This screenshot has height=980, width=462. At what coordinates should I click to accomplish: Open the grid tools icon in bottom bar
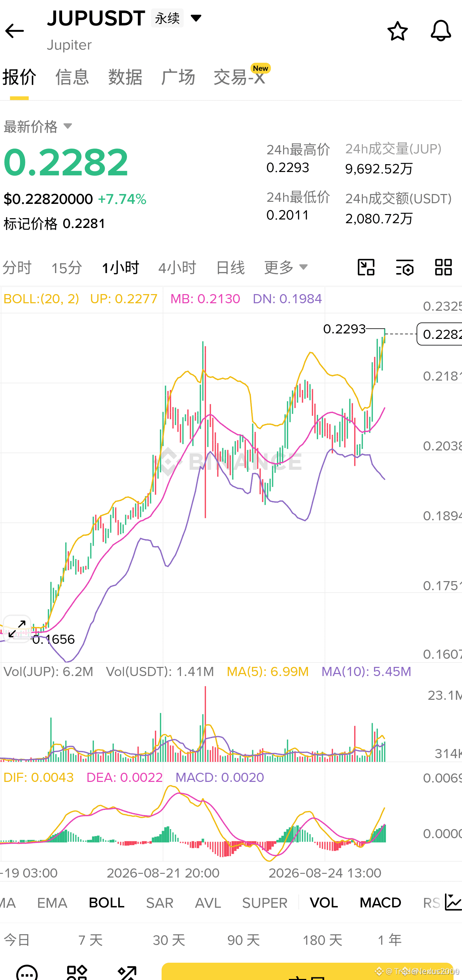click(x=77, y=973)
